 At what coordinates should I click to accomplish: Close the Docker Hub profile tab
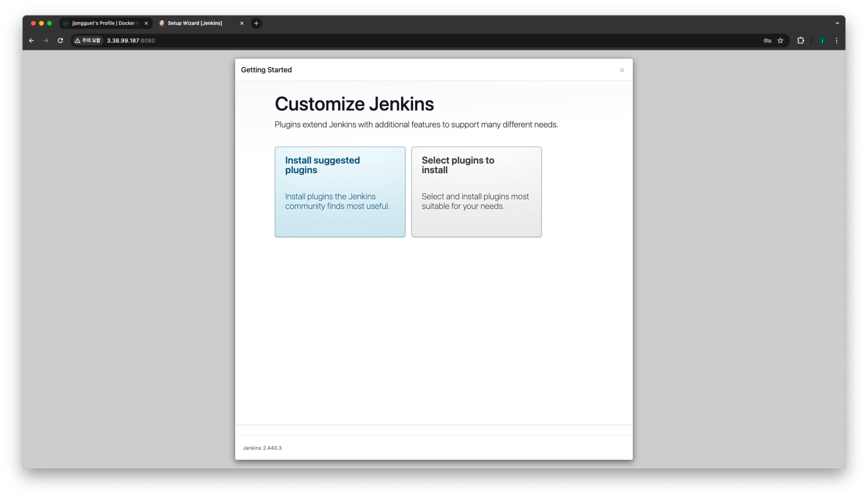(x=146, y=23)
